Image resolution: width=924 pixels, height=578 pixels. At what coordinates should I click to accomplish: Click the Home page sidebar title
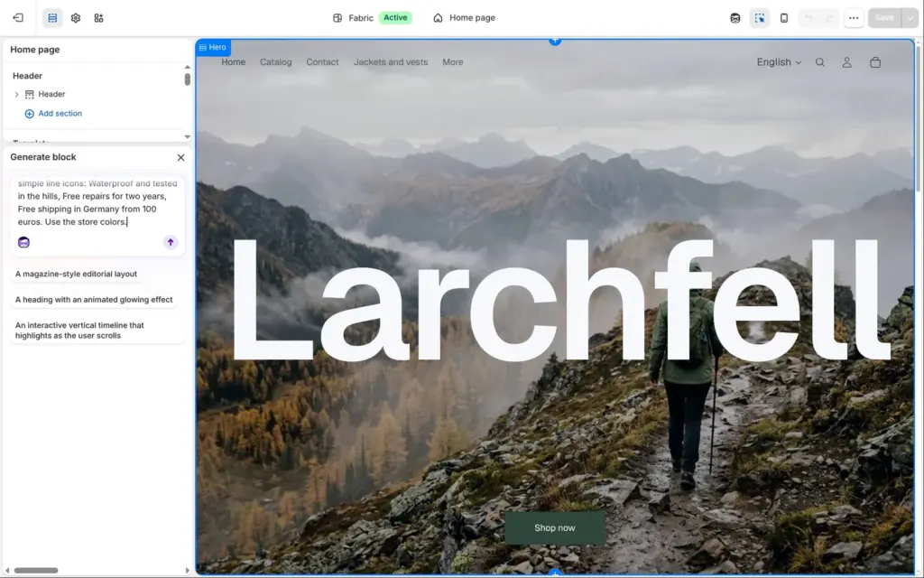pos(35,50)
